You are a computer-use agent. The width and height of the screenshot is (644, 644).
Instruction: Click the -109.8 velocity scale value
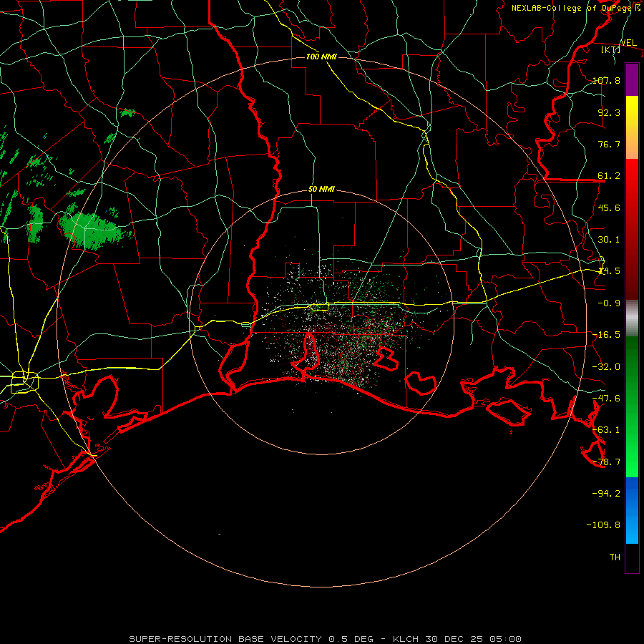[603, 525]
